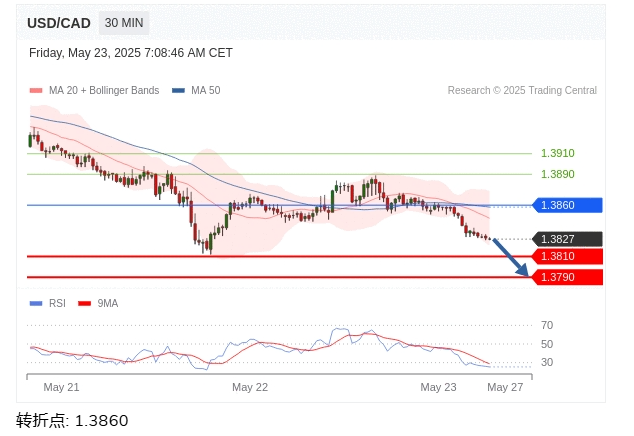Click the MA 50 legend label

[206, 90]
